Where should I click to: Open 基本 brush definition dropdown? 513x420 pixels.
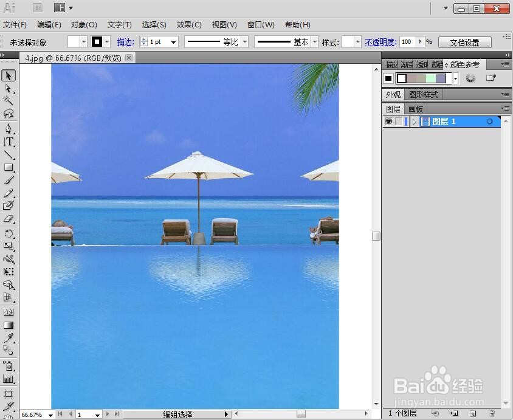pos(315,42)
